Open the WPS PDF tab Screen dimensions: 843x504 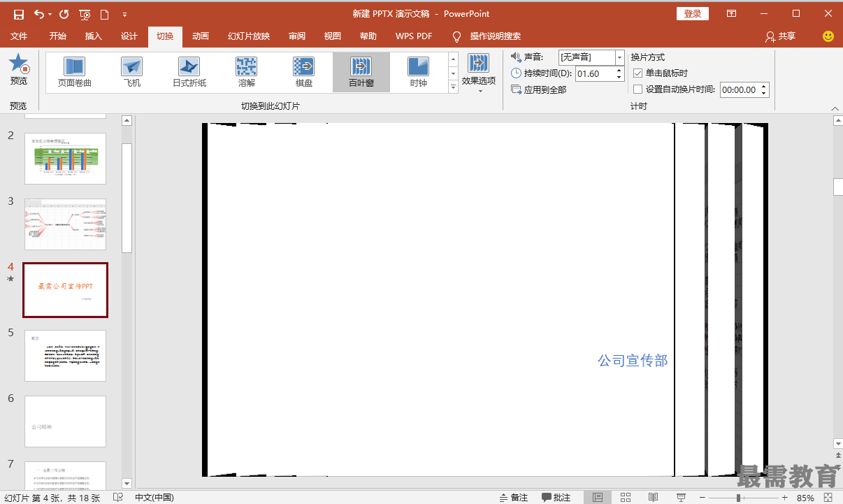pyautogui.click(x=414, y=36)
